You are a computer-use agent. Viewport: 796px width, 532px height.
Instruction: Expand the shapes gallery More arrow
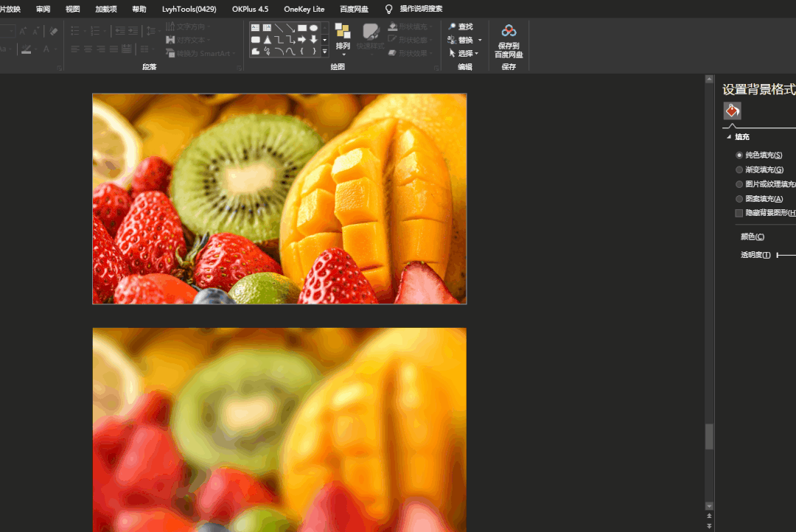[325, 52]
